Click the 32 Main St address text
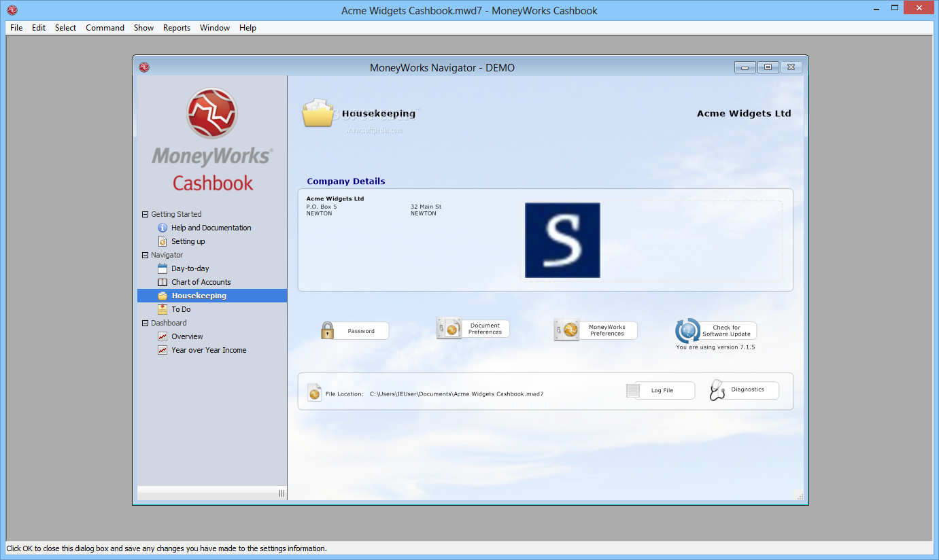 click(426, 207)
